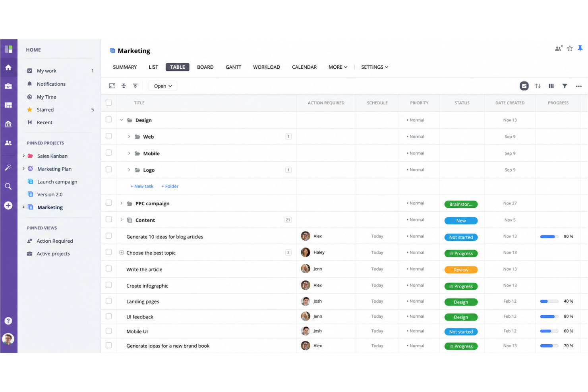Open the home icon in the purple rail
This screenshot has height=392, width=588.
8,68
